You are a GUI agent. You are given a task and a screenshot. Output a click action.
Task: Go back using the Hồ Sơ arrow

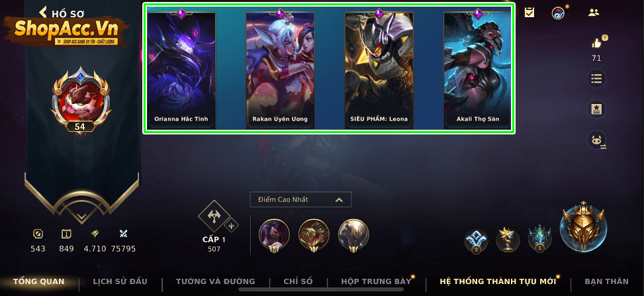43,13
